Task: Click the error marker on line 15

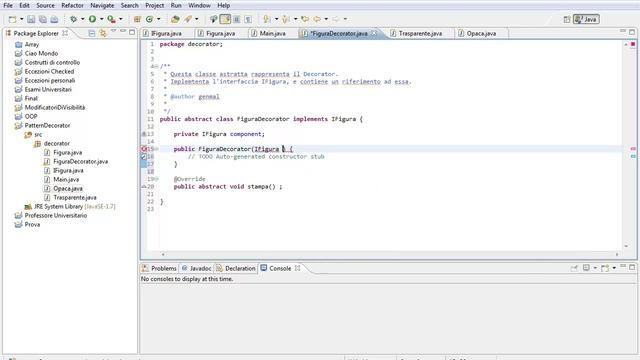Action: (x=144, y=149)
